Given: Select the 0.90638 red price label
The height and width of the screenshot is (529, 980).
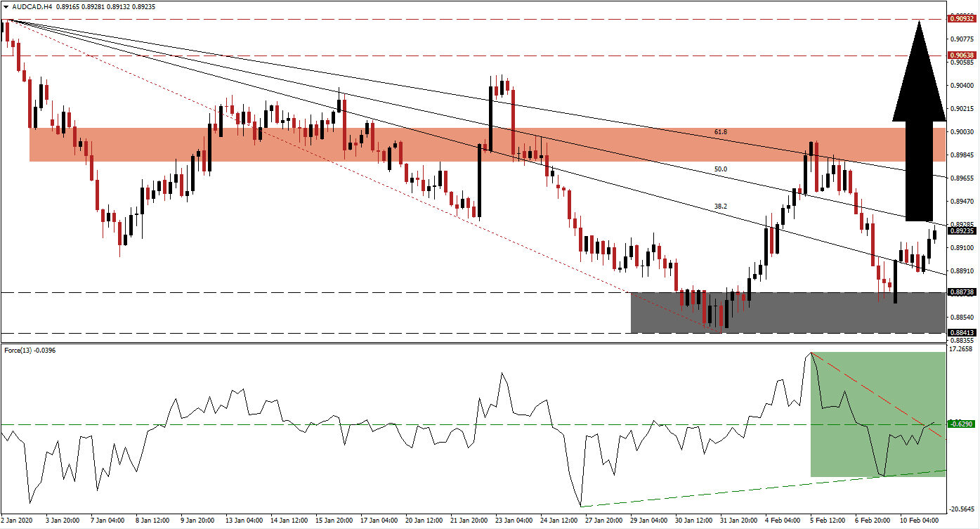Looking at the screenshot, I should 960,55.
